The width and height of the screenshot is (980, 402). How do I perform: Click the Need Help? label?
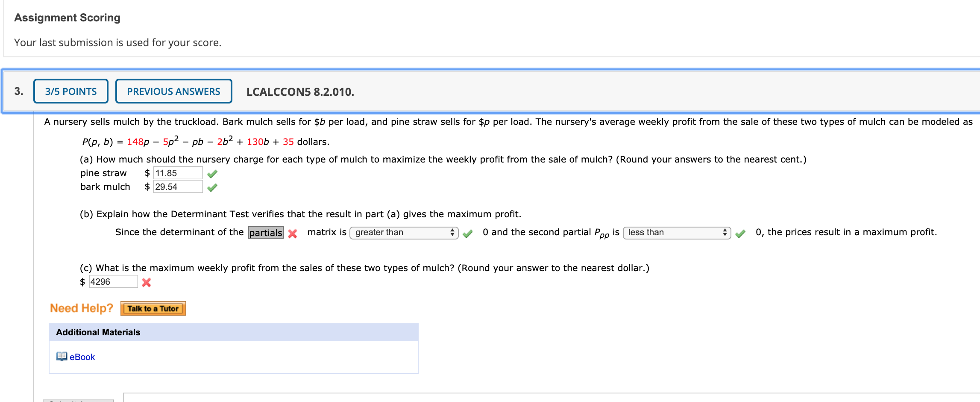click(81, 308)
